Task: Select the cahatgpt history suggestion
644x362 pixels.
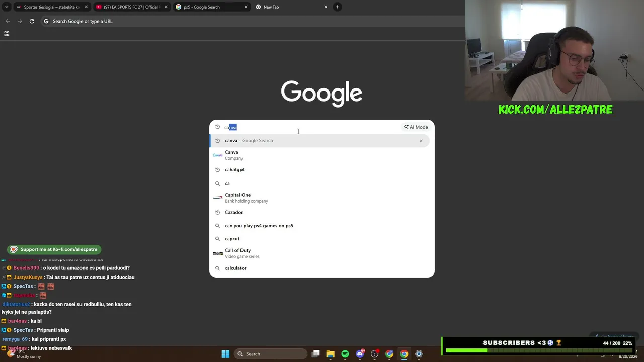Action: (319, 170)
